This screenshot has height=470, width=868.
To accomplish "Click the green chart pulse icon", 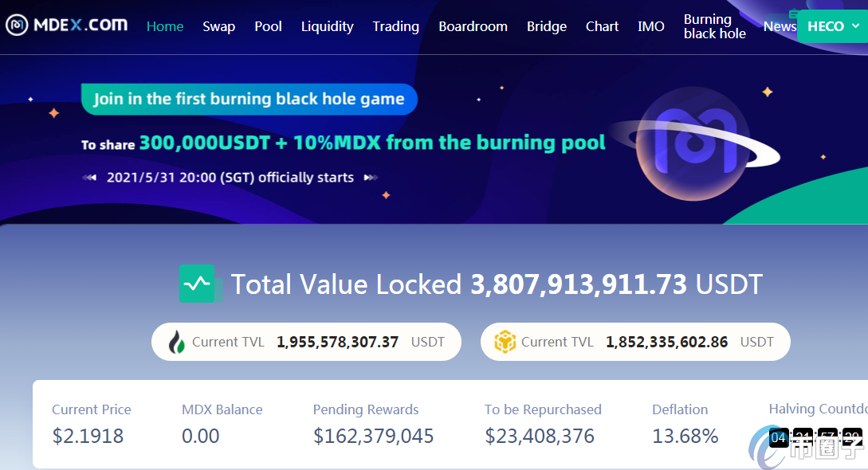I will pyautogui.click(x=197, y=284).
